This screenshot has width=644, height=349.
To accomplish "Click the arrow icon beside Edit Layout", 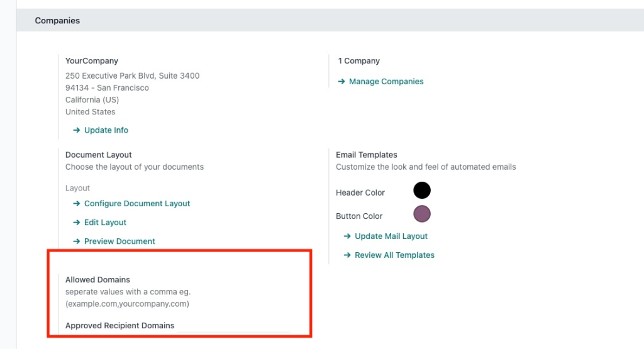I will (76, 223).
